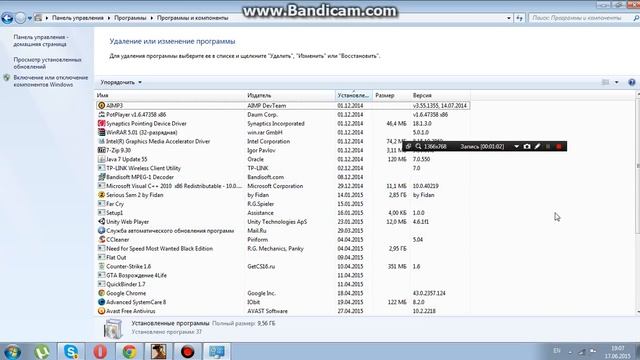The height and width of the screenshot is (360, 640).
Task: Select the Far Cry row
Action: tap(282, 204)
